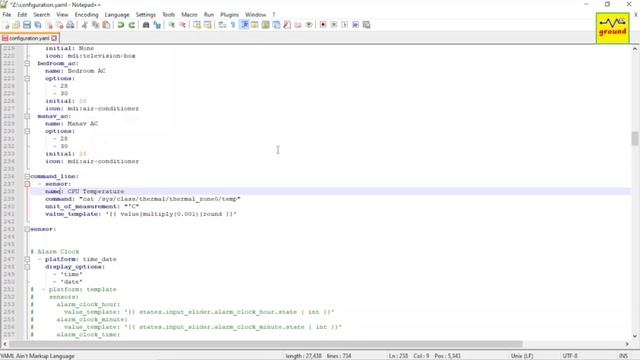Toggle show all characters pilcrow icon

pos(233,25)
